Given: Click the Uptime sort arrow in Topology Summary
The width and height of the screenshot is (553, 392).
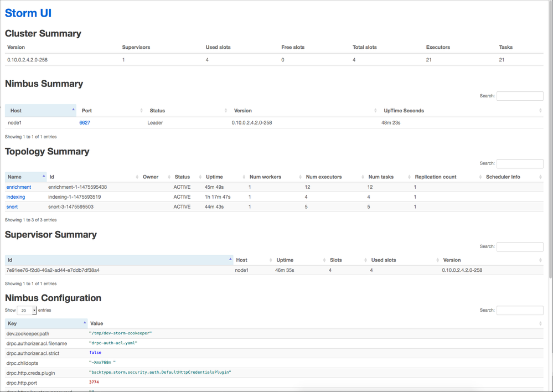Looking at the screenshot, I should 242,176.
